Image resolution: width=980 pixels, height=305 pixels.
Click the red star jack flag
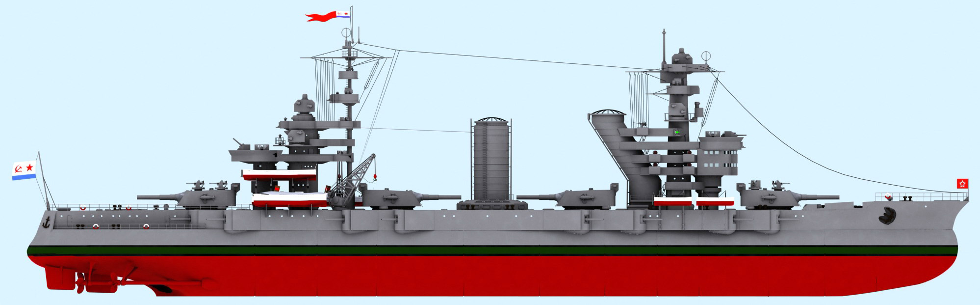click(x=962, y=184)
